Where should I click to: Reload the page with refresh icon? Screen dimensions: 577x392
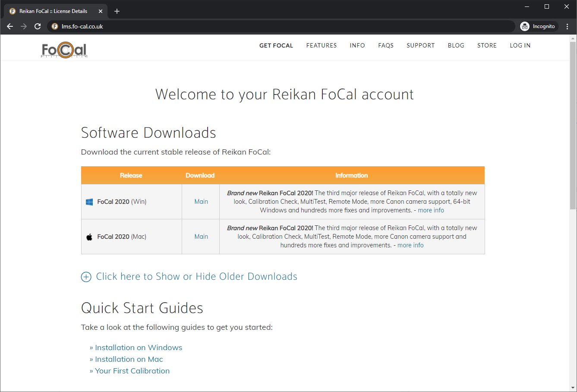[38, 26]
